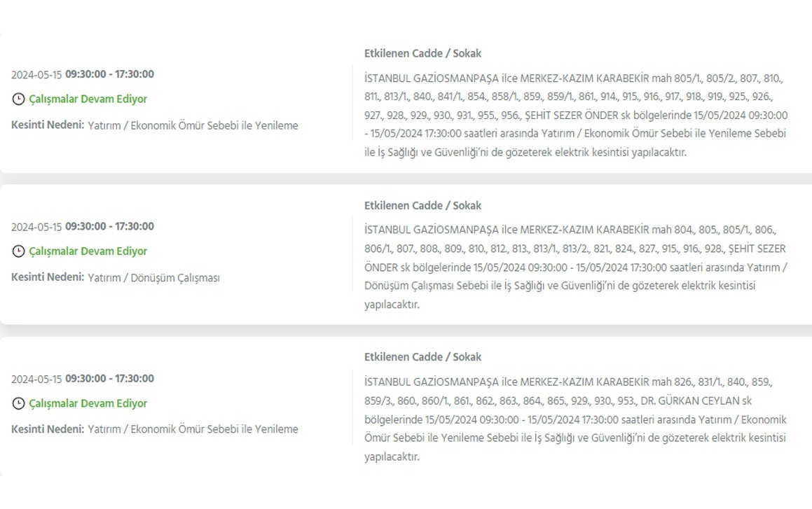This screenshot has height=509, width=812.
Task: Click the clock icon in the DR. GÜRKAN CEYLAN card
Action: (x=18, y=404)
